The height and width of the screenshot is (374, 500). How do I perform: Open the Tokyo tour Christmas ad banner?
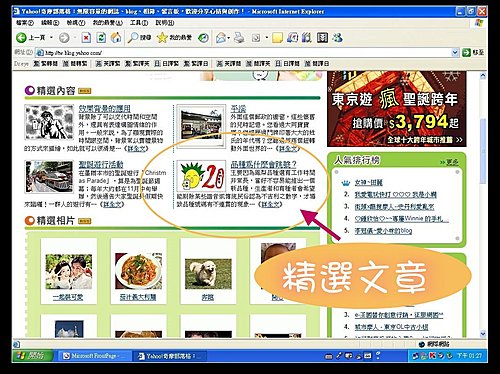click(x=396, y=109)
